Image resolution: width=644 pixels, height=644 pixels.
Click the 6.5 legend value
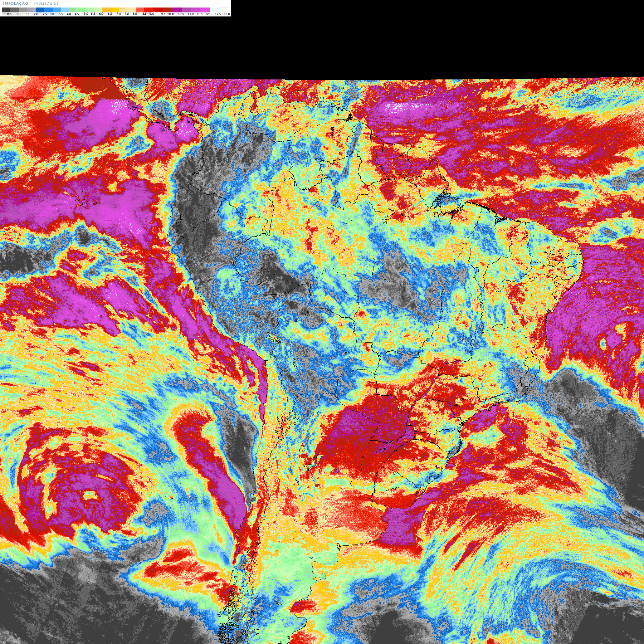(x=110, y=14)
